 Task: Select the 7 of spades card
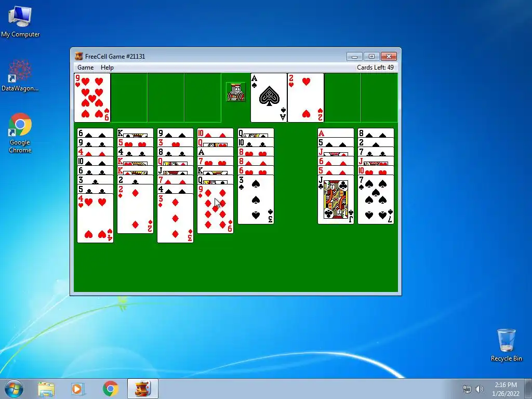click(376, 200)
